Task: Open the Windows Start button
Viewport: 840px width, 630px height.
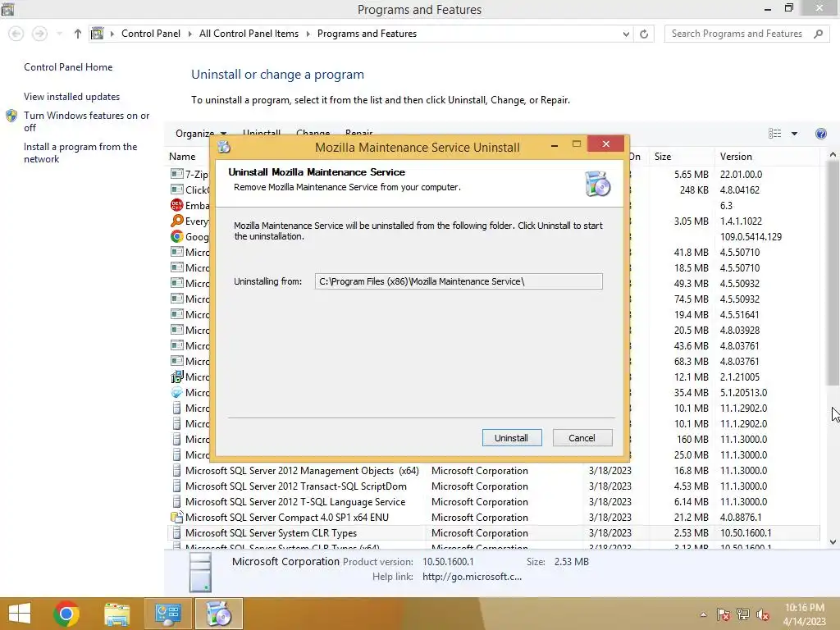Action: pyautogui.click(x=20, y=614)
